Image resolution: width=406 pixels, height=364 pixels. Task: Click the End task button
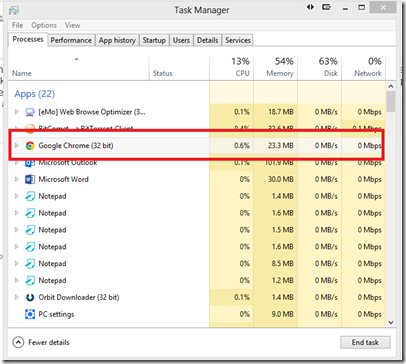[365, 342]
